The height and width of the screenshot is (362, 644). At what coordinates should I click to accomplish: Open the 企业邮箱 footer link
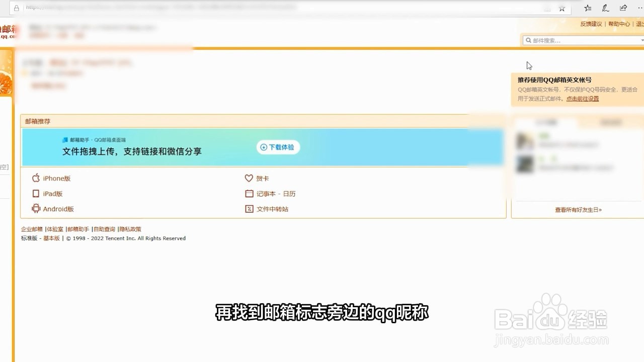[x=32, y=229]
